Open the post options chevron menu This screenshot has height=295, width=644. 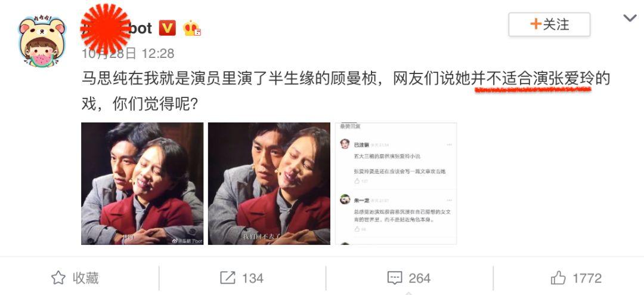630,18
